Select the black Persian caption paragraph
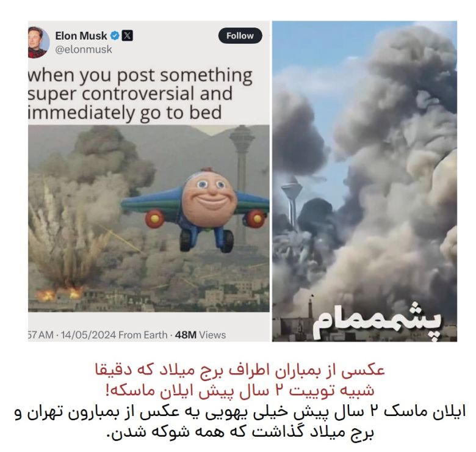 [x=240, y=422]
